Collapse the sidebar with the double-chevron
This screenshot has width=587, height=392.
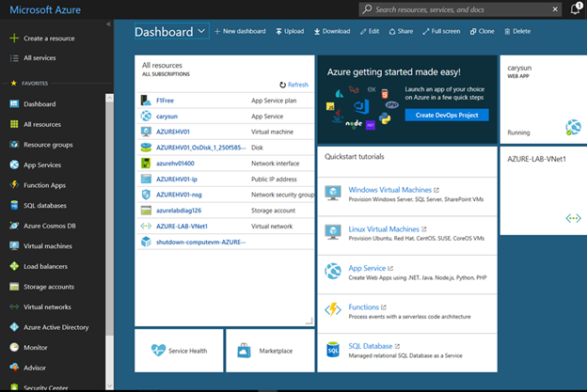tap(108, 24)
